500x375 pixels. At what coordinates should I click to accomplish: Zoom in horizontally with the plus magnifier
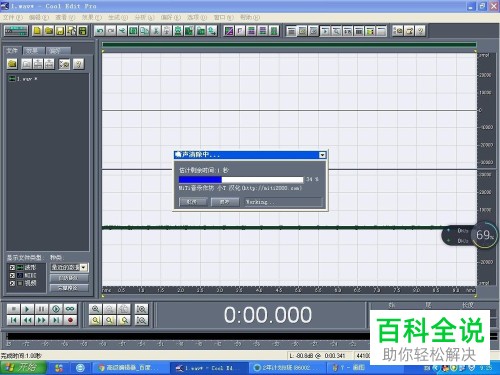95,309
